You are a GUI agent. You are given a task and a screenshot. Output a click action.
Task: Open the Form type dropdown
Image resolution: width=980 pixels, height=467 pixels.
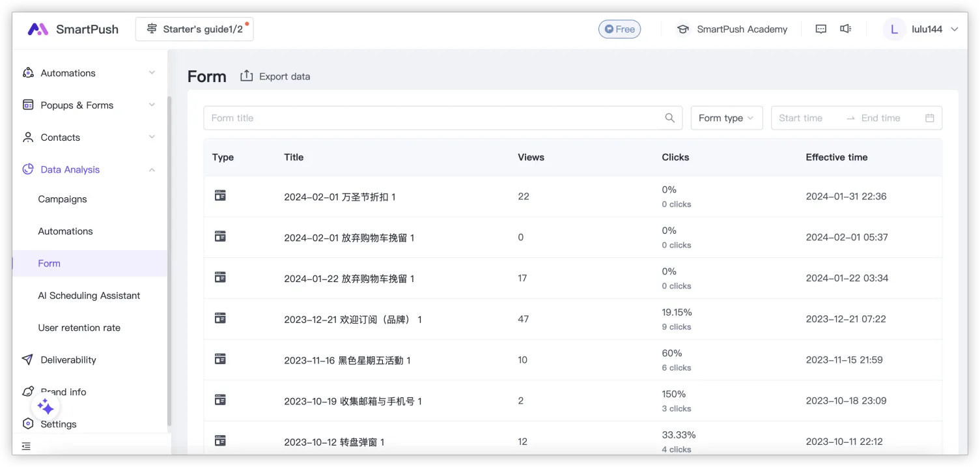(x=726, y=118)
